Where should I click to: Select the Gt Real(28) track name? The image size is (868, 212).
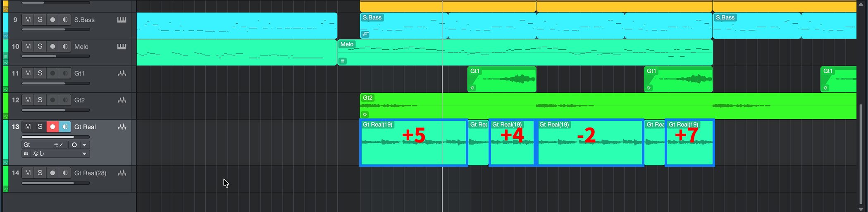(x=90, y=173)
